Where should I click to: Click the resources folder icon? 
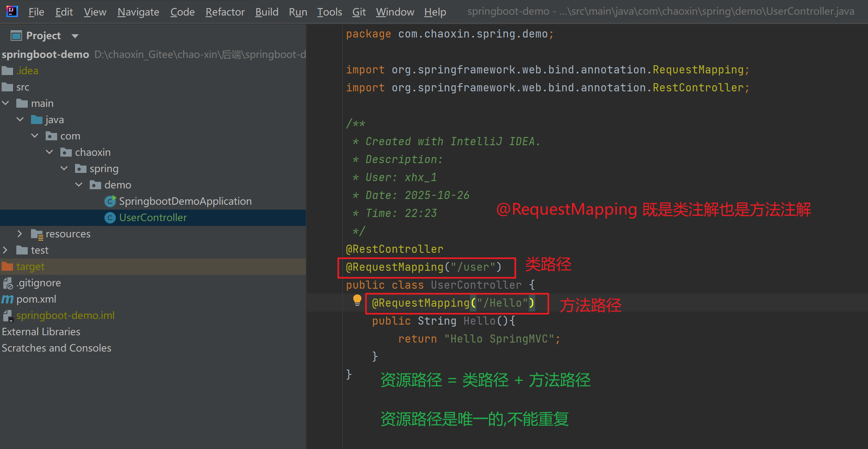coord(37,234)
